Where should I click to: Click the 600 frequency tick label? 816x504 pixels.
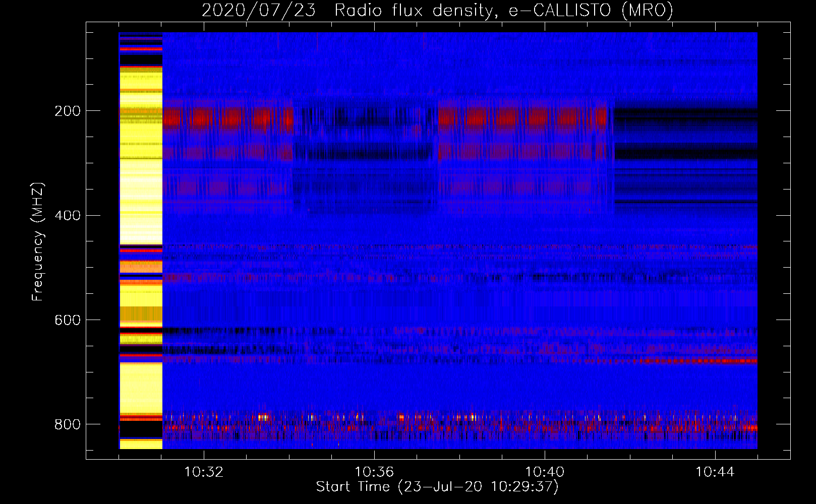[68, 321]
